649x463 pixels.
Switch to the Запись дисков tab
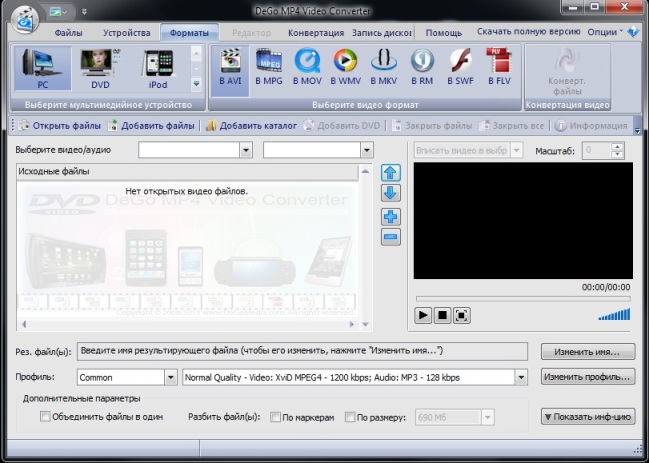click(x=381, y=33)
